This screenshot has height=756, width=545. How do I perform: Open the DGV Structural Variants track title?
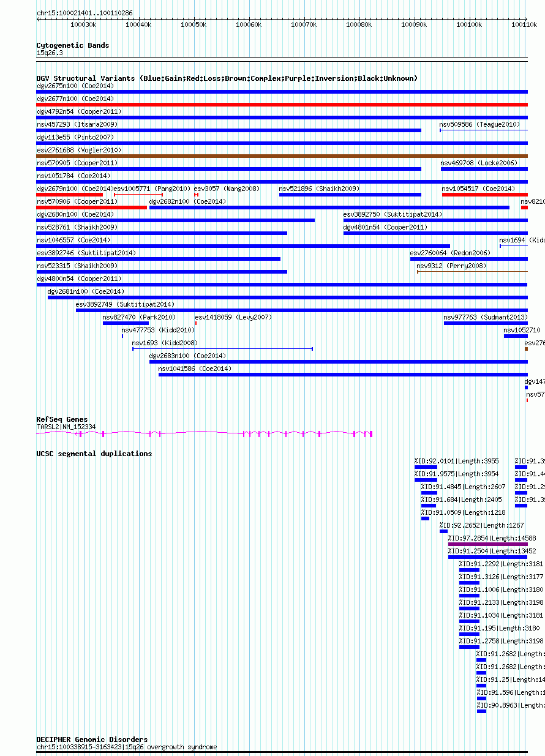point(227,78)
